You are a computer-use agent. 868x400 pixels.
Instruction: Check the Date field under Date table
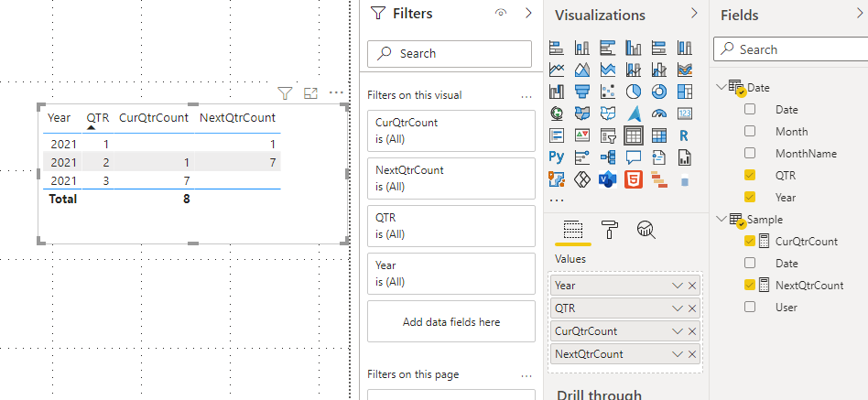pos(750,109)
